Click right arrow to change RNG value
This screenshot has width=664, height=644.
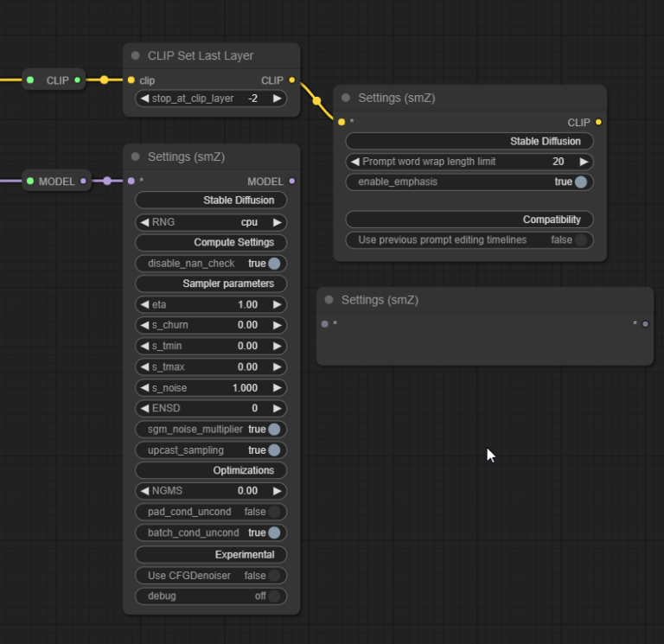point(277,222)
